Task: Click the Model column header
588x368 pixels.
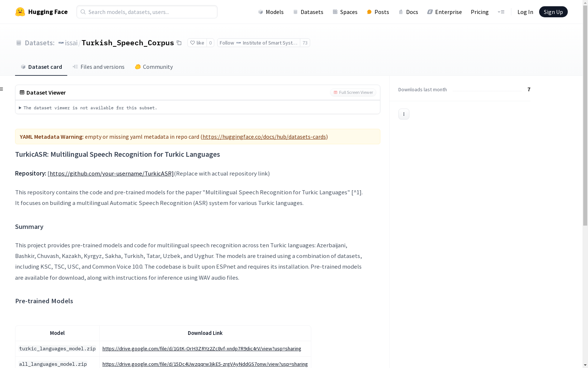Action: pyautogui.click(x=57, y=333)
